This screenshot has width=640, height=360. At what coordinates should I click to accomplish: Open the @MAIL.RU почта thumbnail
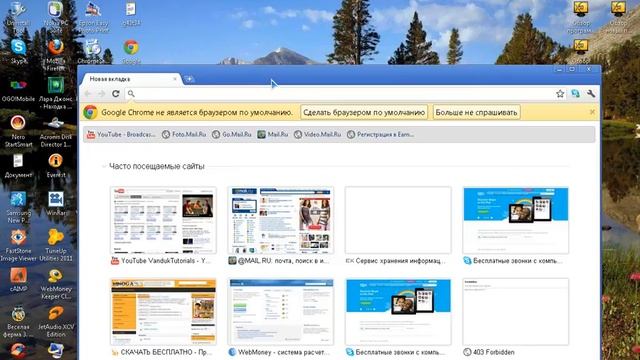click(280, 220)
